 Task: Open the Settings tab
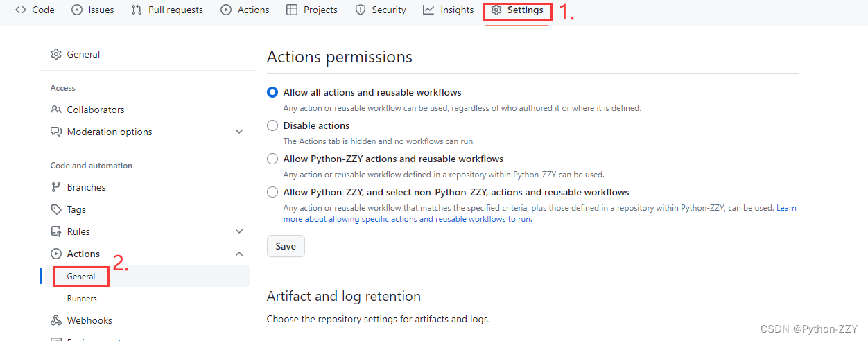pyautogui.click(x=517, y=10)
